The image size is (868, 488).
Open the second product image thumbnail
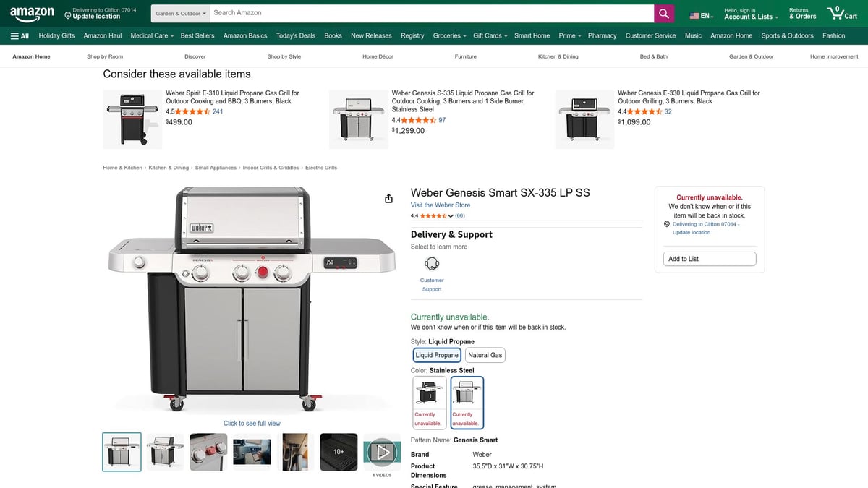(165, 451)
